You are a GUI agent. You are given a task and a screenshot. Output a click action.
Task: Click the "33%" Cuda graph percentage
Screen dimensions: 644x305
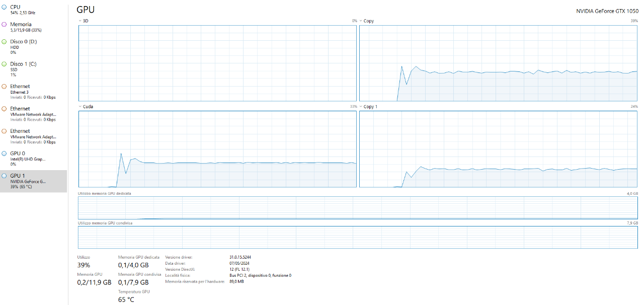tap(353, 107)
